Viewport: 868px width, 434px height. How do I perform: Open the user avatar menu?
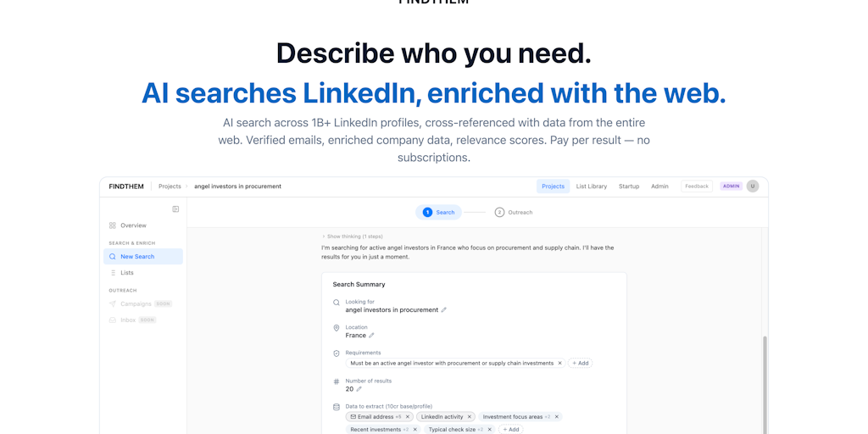(x=752, y=186)
